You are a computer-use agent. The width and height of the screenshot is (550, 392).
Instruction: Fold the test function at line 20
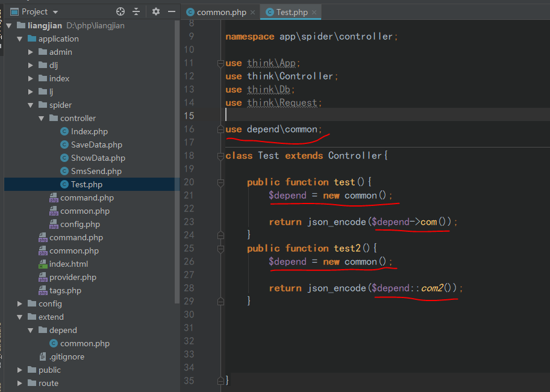220,182
